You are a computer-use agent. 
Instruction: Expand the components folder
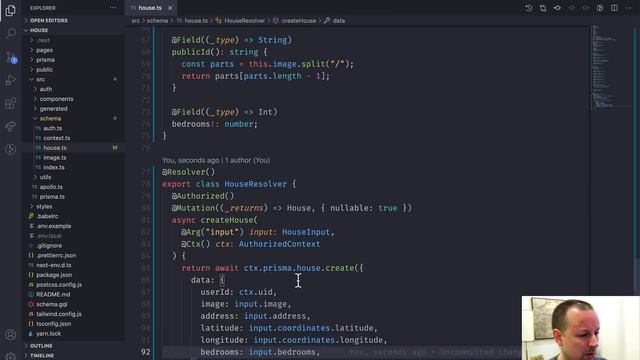73,99
